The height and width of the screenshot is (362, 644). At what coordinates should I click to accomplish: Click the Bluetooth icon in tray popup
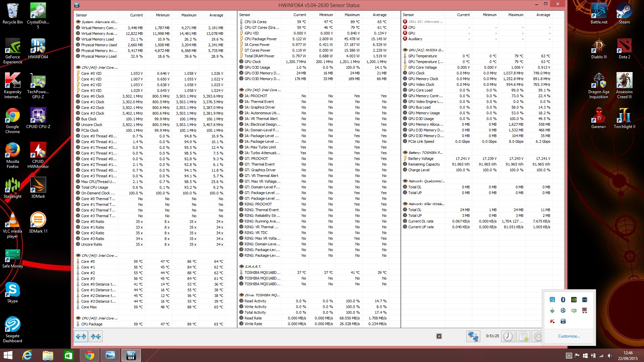click(x=563, y=300)
